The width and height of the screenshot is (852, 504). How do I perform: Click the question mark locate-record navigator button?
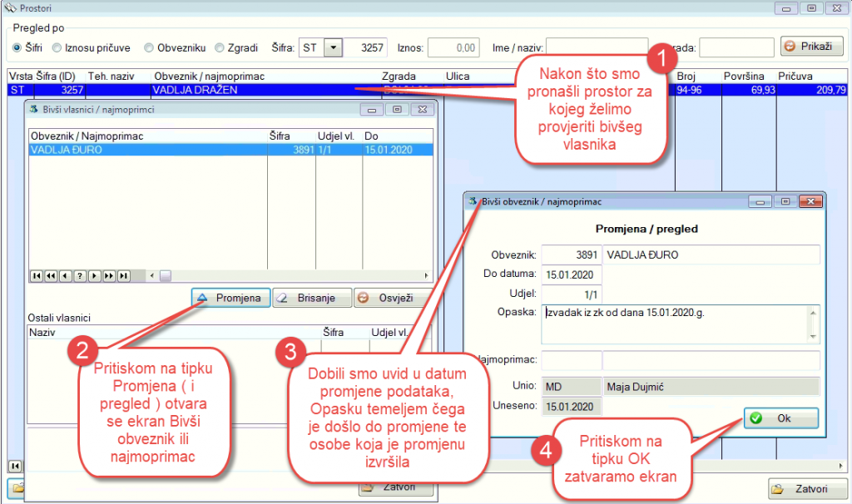point(80,276)
